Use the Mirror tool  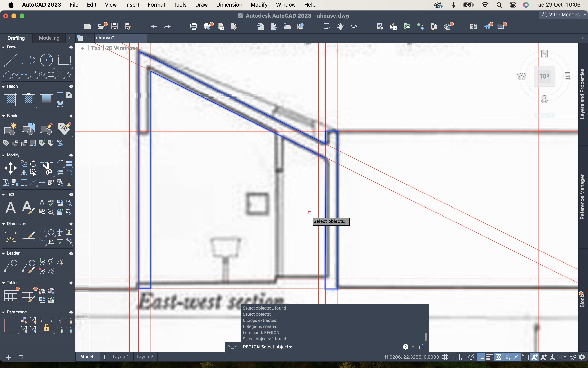pos(24,173)
